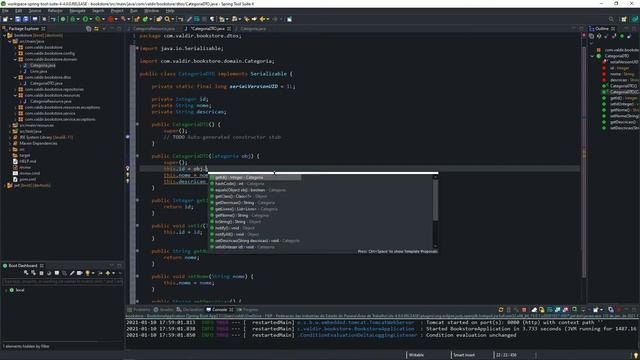Viewport: 640px width, 360px height.
Task: Open the dropdown next to the New icon
Action: point(11,19)
